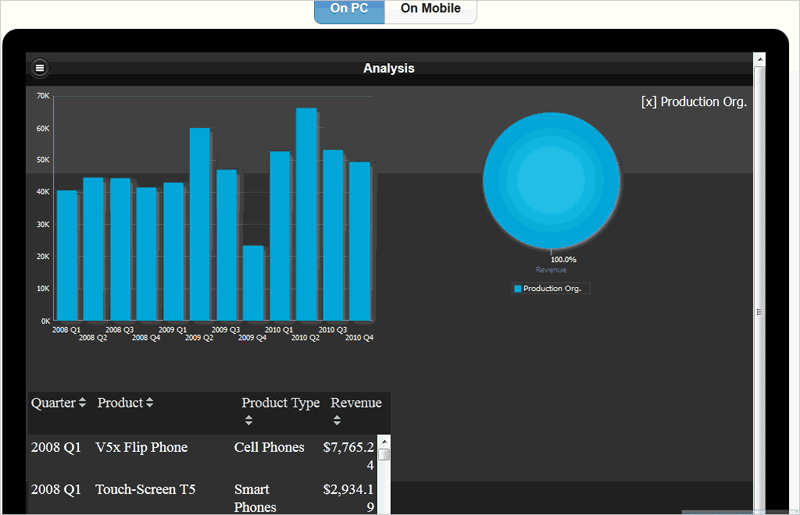Image resolution: width=800 pixels, height=515 pixels.
Task: Sort table by Product Type column
Action: (x=248, y=420)
